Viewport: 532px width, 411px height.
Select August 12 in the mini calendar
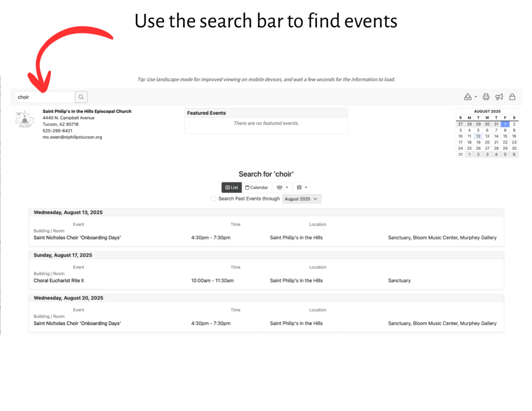[x=478, y=136]
